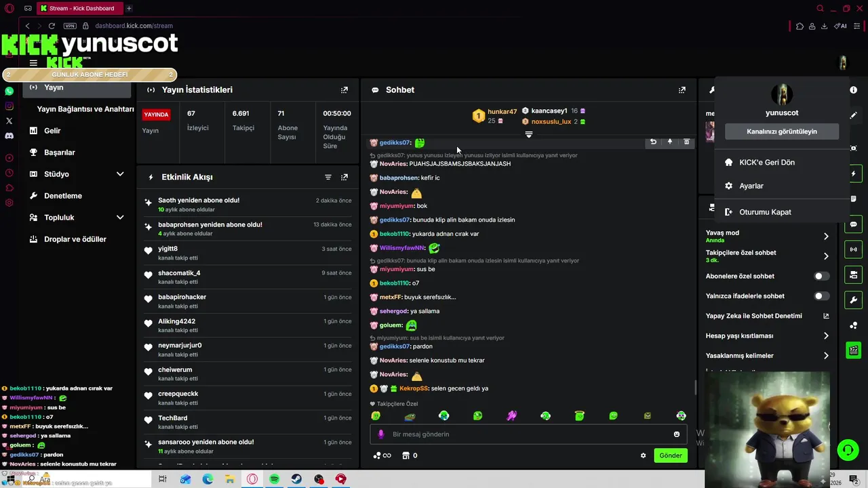Viewport: 868px width, 488px height.
Task: Open the hamburger menu icon
Action: pos(33,63)
